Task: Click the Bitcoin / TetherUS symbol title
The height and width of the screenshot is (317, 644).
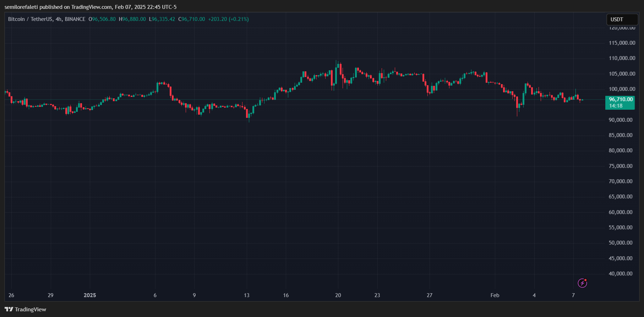Action: pyautogui.click(x=47, y=19)
